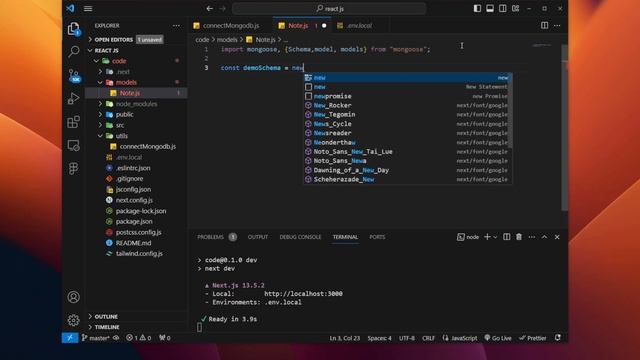Image resolution: width=640 pixels, height=360 pixels.
Task: Kill terminal with the trash icon
Action: 519,237
